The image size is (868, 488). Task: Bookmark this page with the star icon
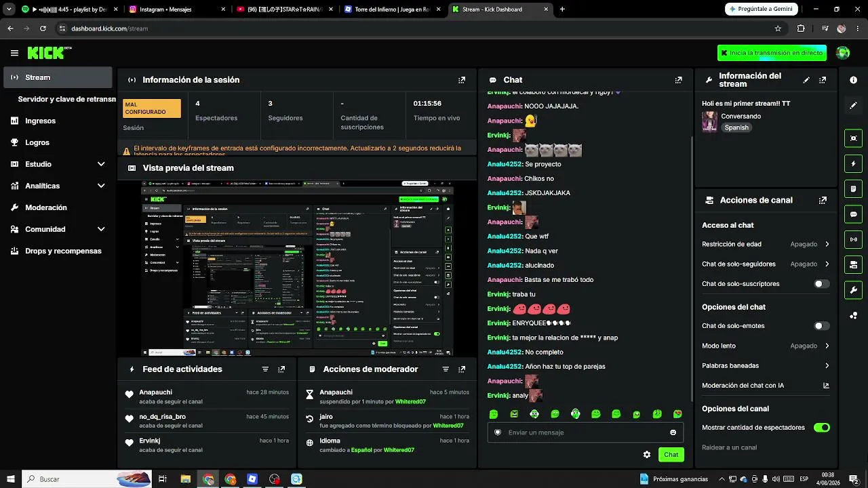coord(778,28)
